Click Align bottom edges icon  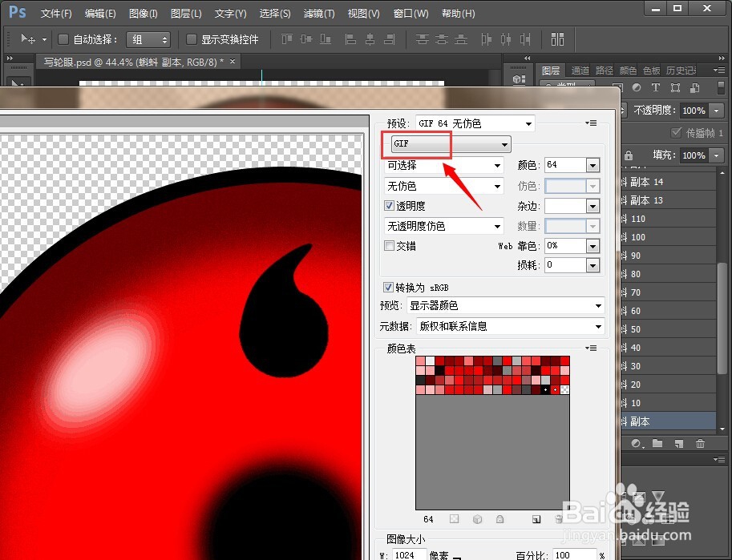tap(326, 39)
